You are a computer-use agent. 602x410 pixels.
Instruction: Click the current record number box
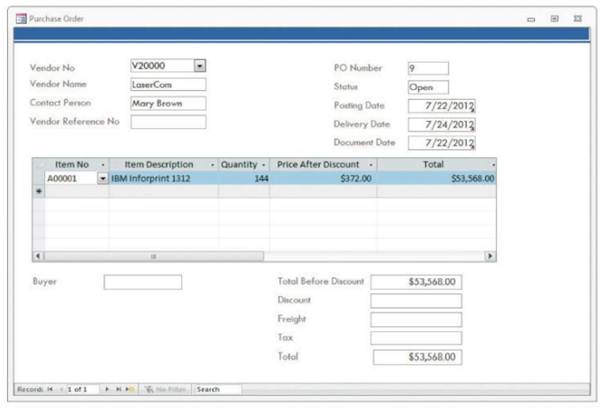pos(82,389)
